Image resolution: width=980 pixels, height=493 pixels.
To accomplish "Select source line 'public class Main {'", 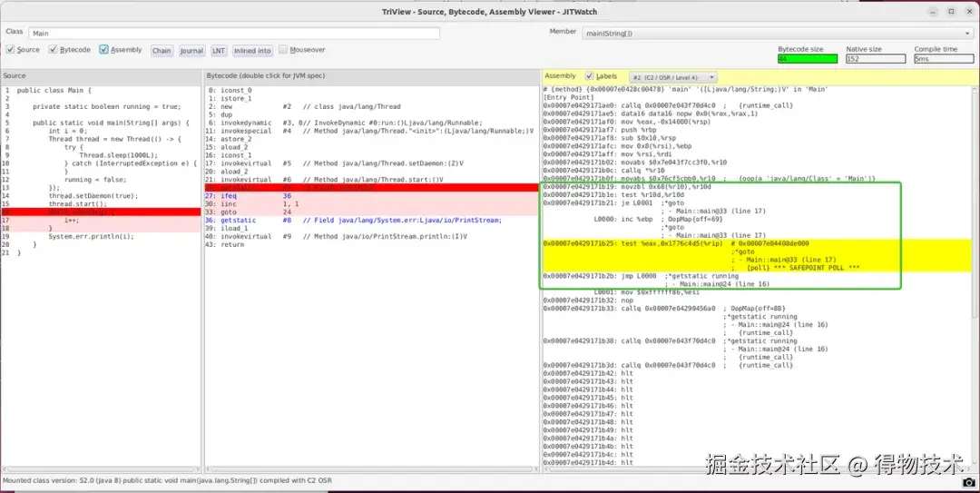I will point(54,90).
